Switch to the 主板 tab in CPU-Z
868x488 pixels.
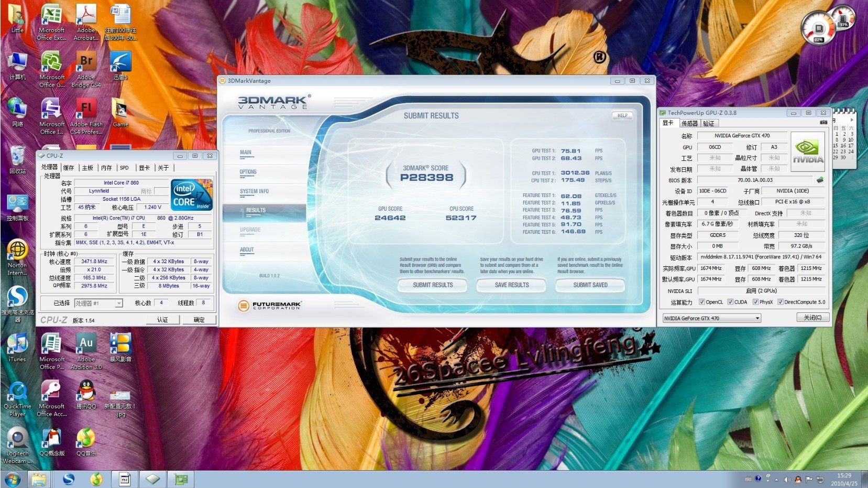(87, 168)
